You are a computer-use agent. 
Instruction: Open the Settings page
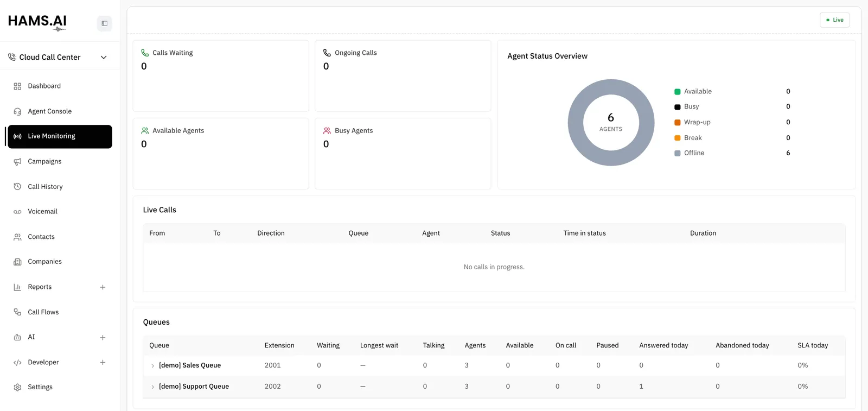60,388
